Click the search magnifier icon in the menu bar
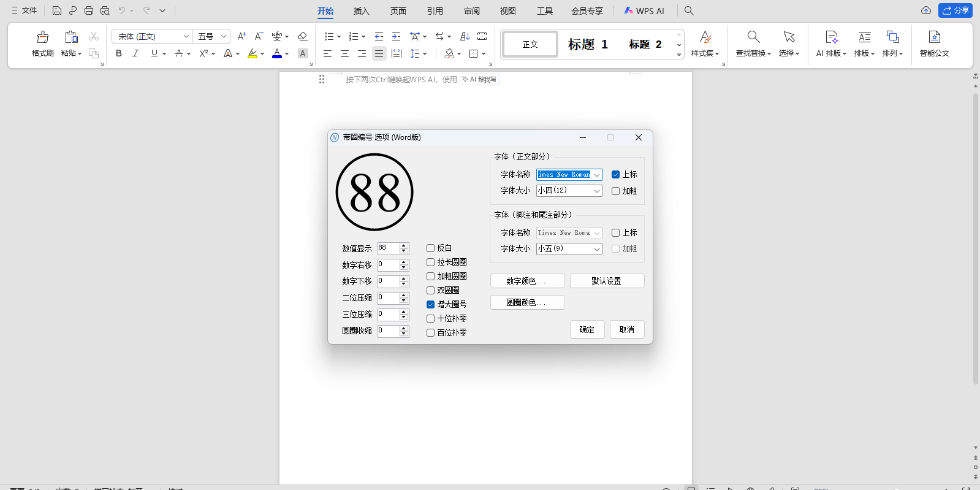Viewport: 980px width, 490px height. (x=689, y=10)
